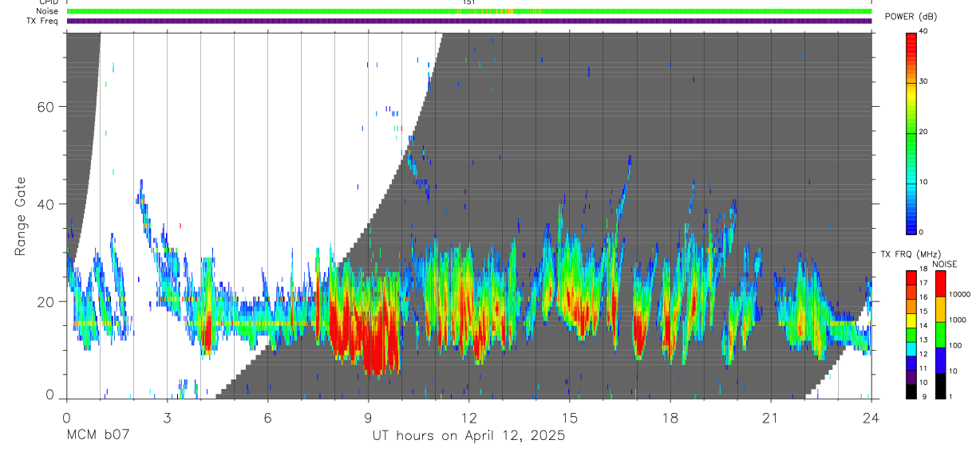Viewport: 980px width, 452px height.
Task: Click the 40 value on power scale
Action: tap(924, 31)
